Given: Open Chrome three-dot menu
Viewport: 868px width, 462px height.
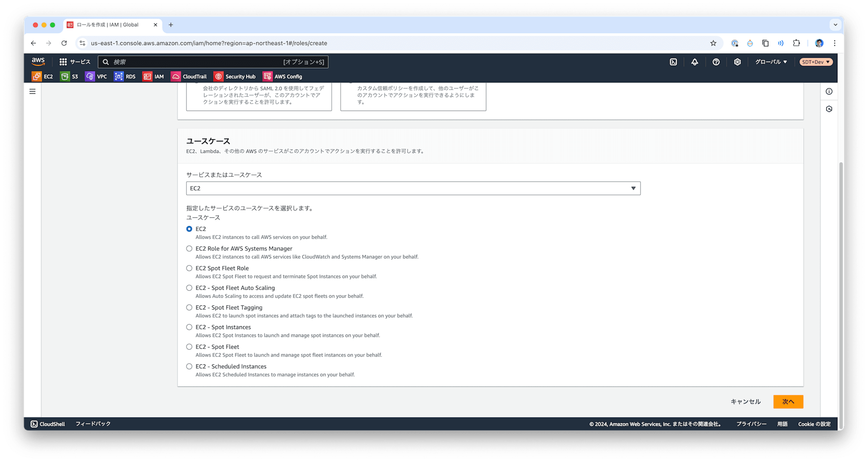Looking at the screenshot, I should click(834, 43).
